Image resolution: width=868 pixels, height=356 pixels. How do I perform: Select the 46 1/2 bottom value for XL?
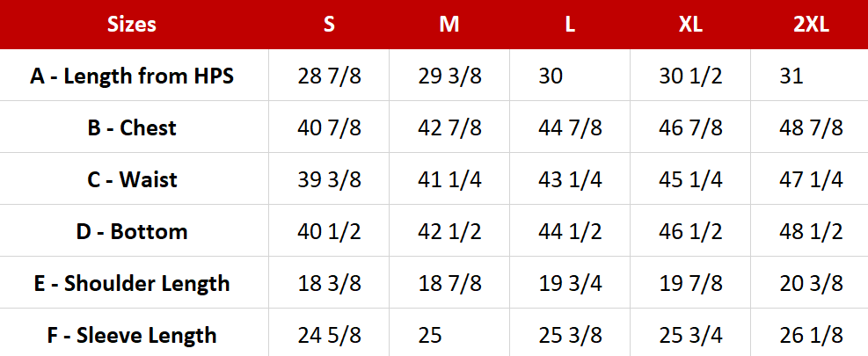point(690,231)
